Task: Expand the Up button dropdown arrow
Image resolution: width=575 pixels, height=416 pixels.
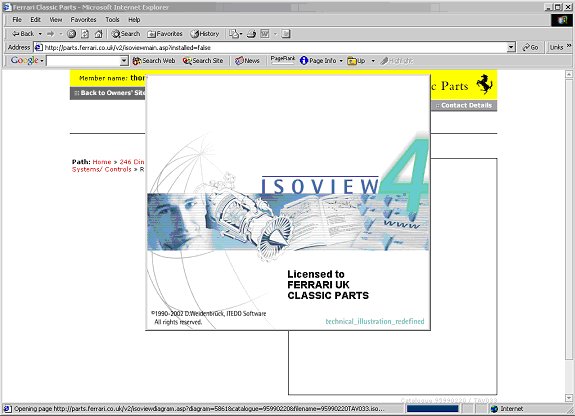Action: [373, 61]
